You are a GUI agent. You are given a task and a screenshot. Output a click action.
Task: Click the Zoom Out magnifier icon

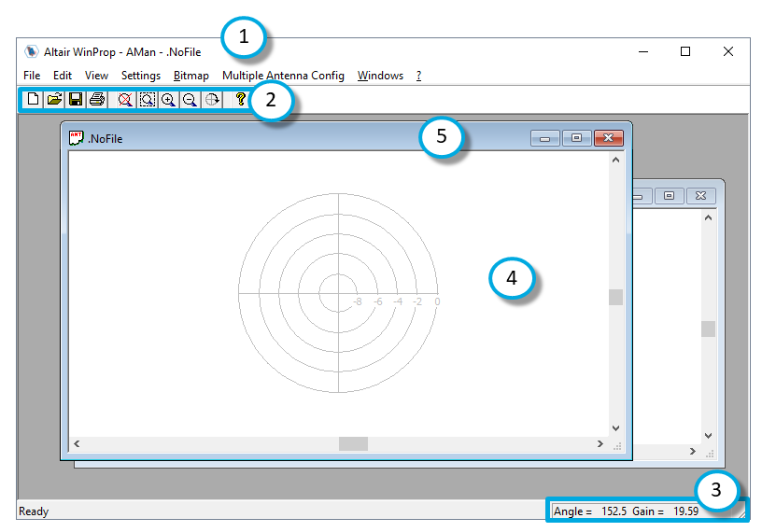click(x=190, y=99)
